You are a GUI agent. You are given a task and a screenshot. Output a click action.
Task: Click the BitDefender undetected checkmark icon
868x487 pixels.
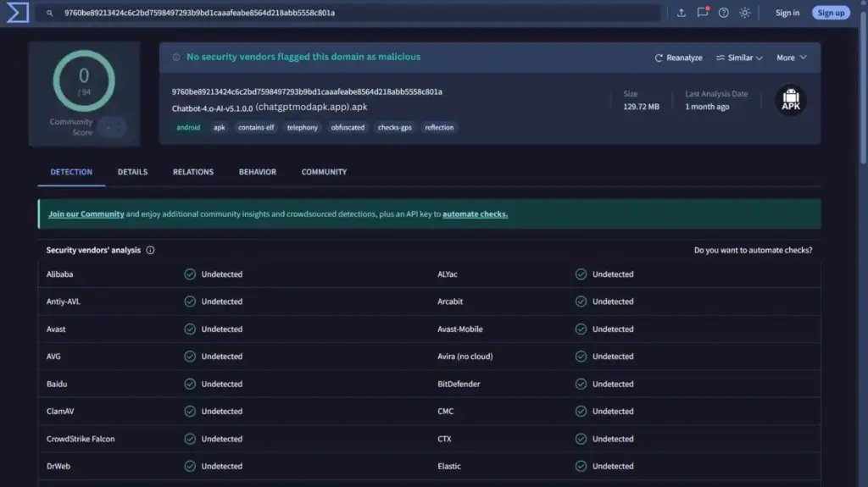click(x=581, y=384)
